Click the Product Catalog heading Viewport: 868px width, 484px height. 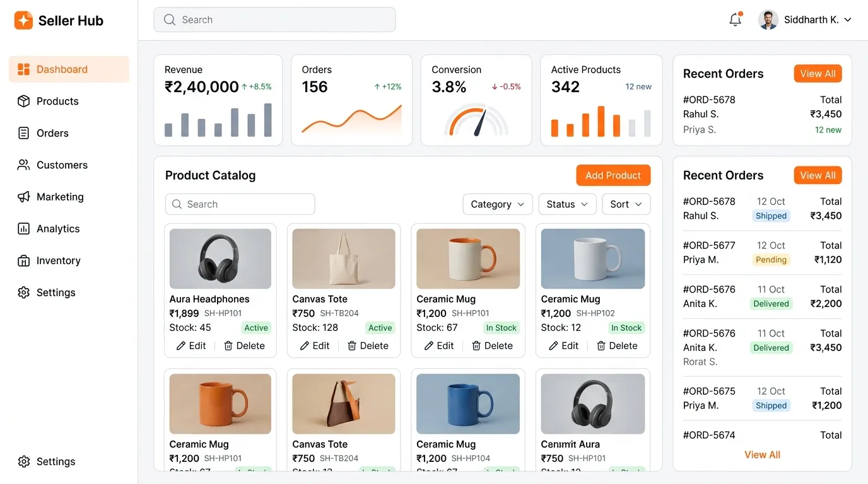tap(210, 175)
